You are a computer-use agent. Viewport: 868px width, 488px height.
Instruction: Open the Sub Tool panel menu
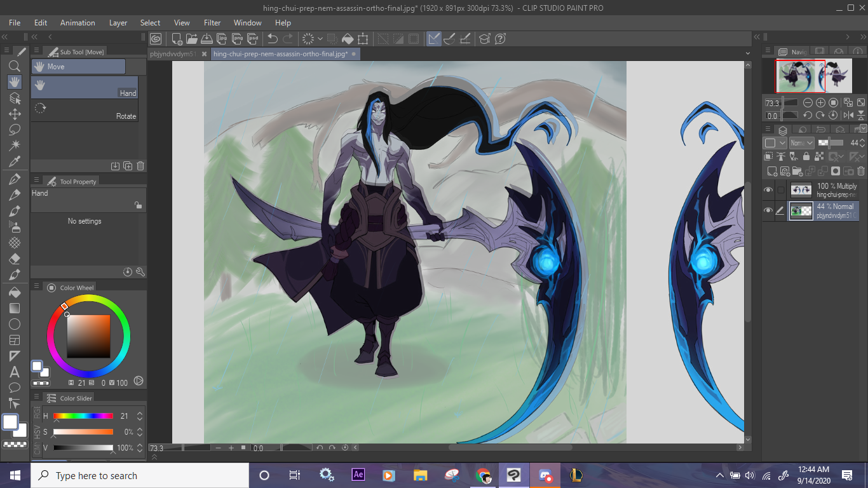[x=36, y=51]
